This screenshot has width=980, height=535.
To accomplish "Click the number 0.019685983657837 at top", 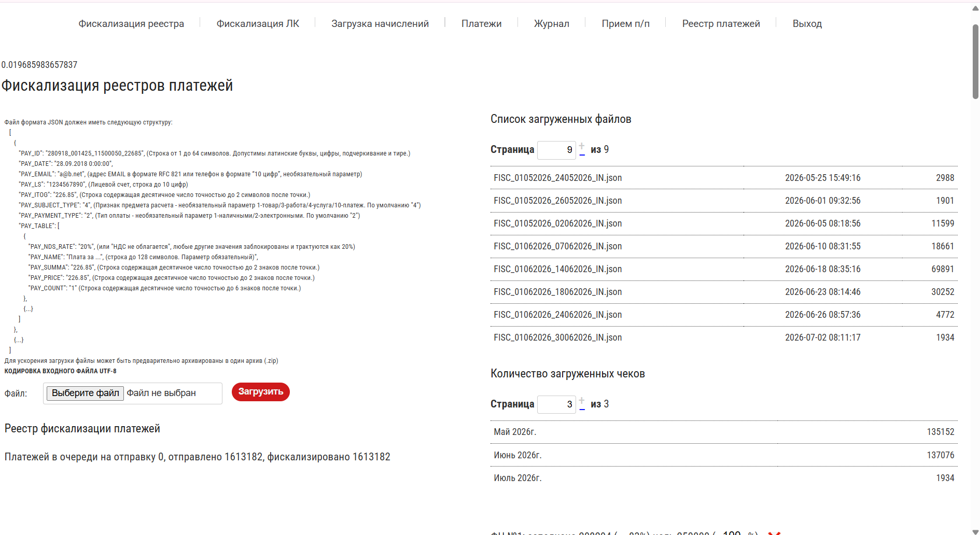I will click(39, 65).
